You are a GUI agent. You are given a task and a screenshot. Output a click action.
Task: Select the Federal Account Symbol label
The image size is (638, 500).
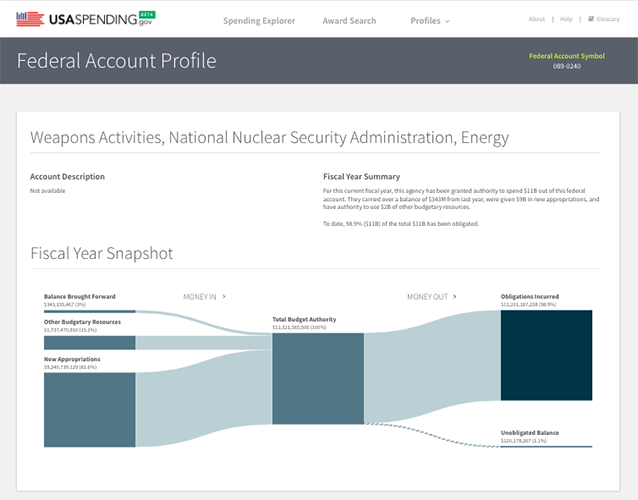click(x=566, y=56)
